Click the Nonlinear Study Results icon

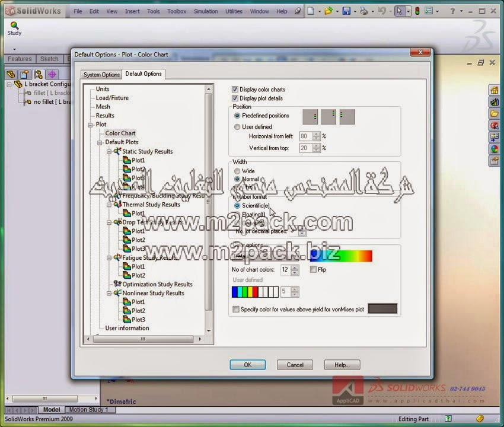click(117, 293)
